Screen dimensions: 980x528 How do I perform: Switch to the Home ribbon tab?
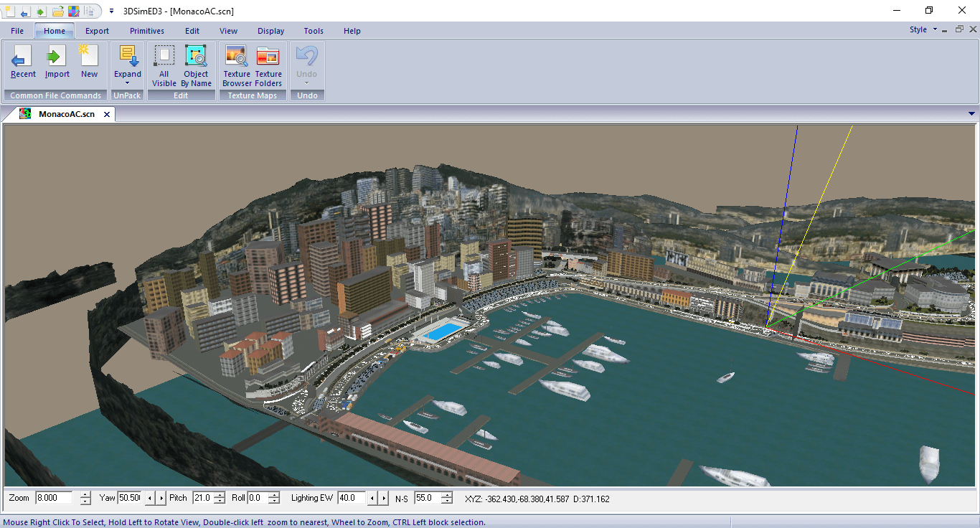click(55, 31)
